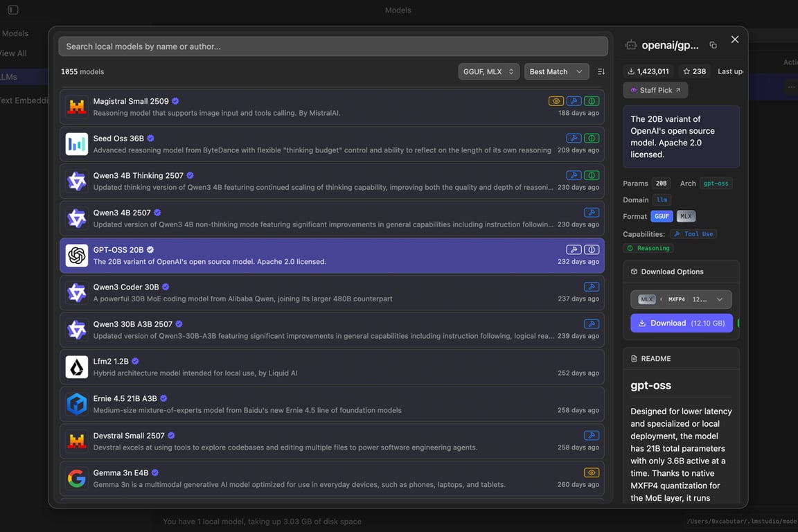The height and width of the screenshot is (532, 798).
Task: Select the GGUF format chip
Action: 662,216
